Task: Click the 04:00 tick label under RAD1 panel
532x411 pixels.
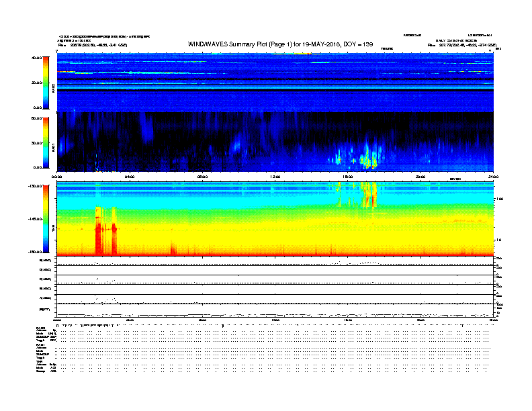Action: (x=130, y=177)
